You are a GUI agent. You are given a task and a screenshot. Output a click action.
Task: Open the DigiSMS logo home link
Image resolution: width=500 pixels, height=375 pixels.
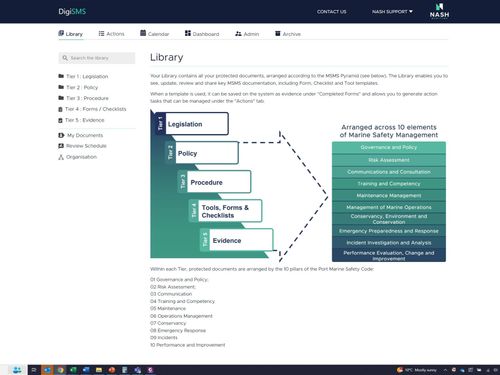pyautogui.click(x=72, y=11)
